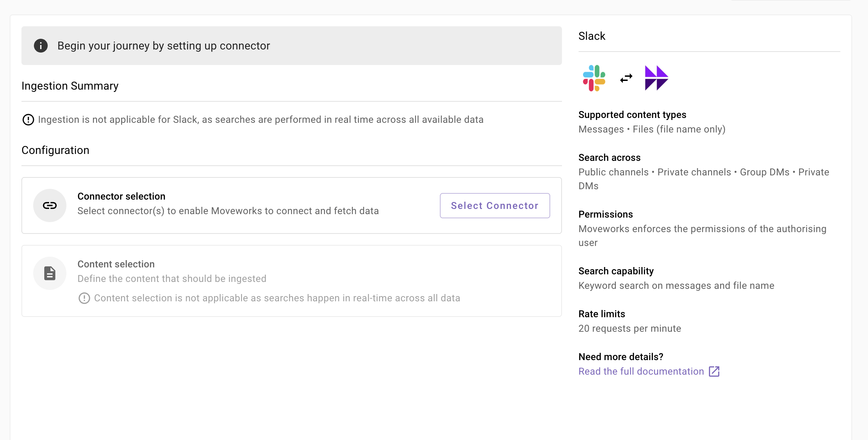Click the document icon for Content selection
This screenshot has height=440, width=868.
pyautogui.click(x=50, y=273)
